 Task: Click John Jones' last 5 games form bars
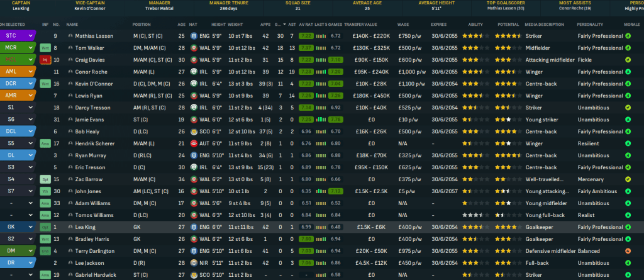click(321, 191)
